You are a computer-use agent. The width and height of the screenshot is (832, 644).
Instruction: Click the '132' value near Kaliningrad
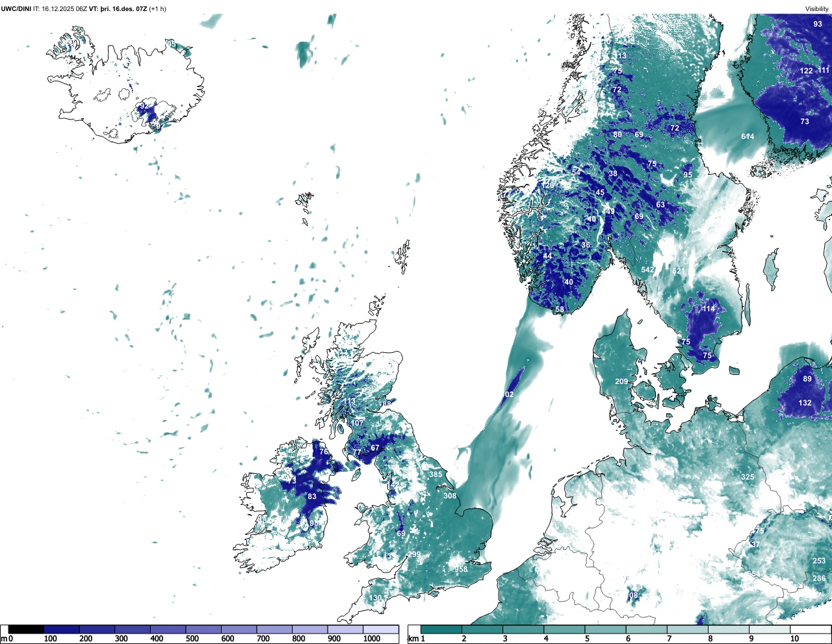point(805,403)
